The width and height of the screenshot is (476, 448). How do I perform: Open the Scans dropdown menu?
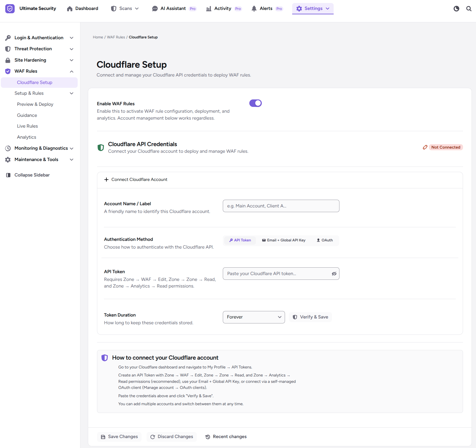pos(125,9)
